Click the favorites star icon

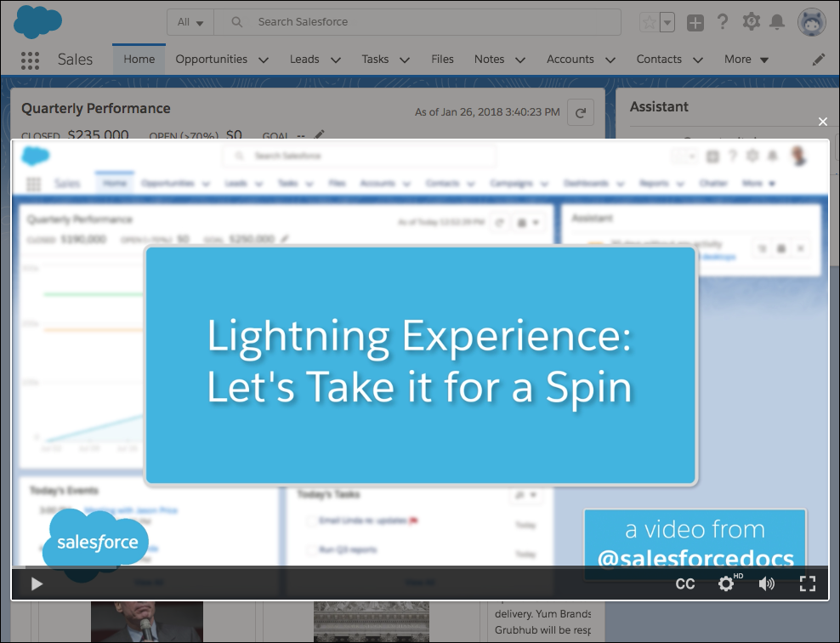click(x=649, y=22)
